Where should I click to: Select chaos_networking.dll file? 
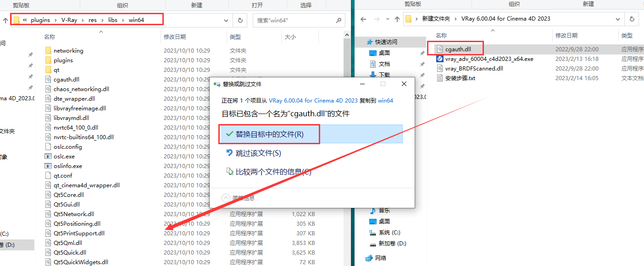(x=81, y=89)
